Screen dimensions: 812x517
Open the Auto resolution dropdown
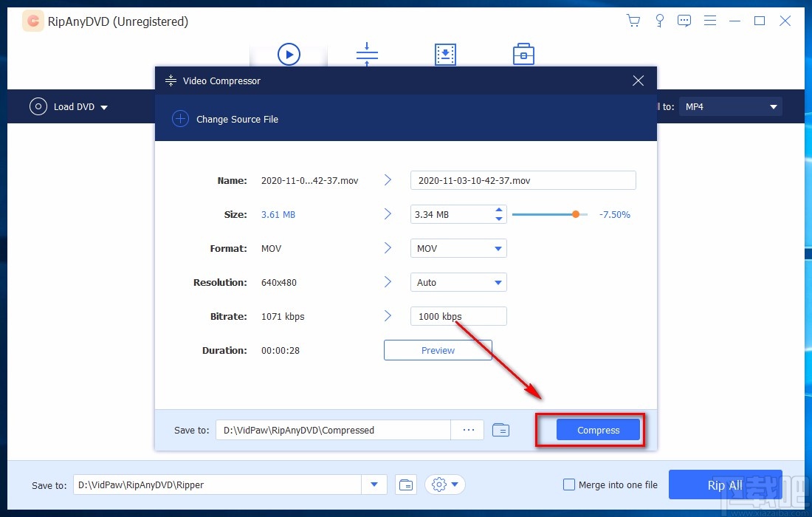pyautogui.click(x=458, y=282)
